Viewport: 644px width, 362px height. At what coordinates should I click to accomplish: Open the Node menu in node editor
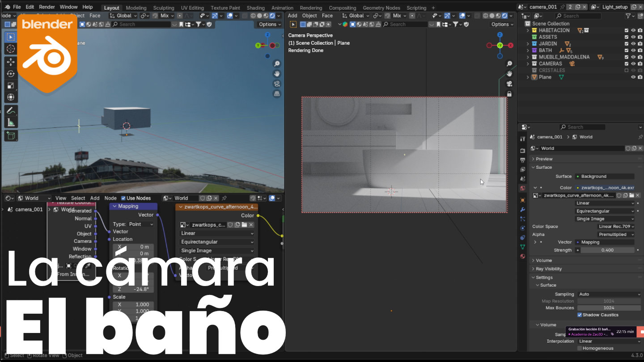[x=110, y=198]
